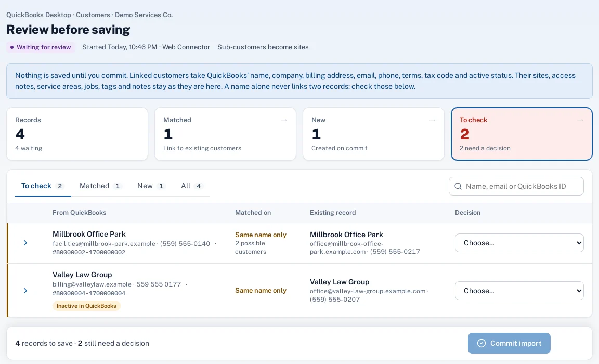The width and height of the screenshot is (599, 364).
Task: Click the arrow icon on To check card
Action: (x=580, y=120)
